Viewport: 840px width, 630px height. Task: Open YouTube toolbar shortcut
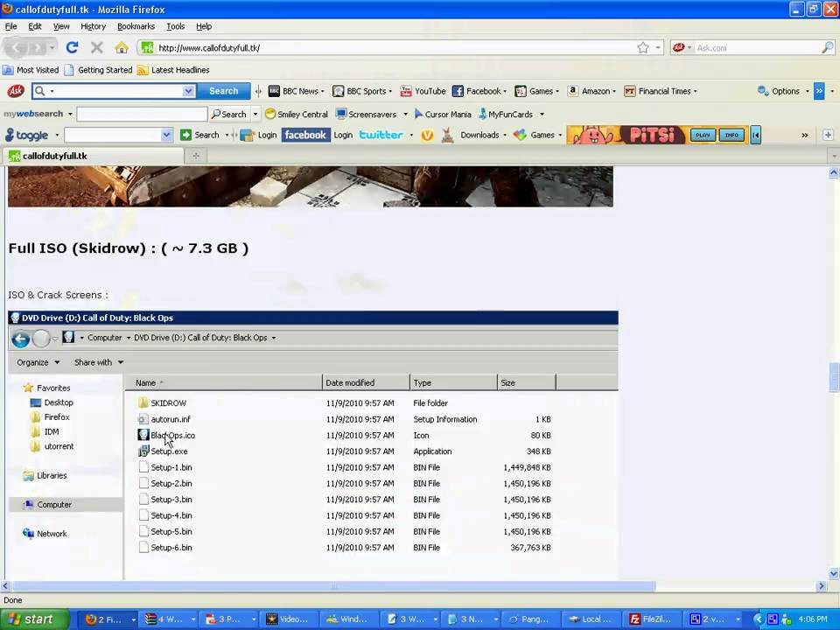(423, 91)
